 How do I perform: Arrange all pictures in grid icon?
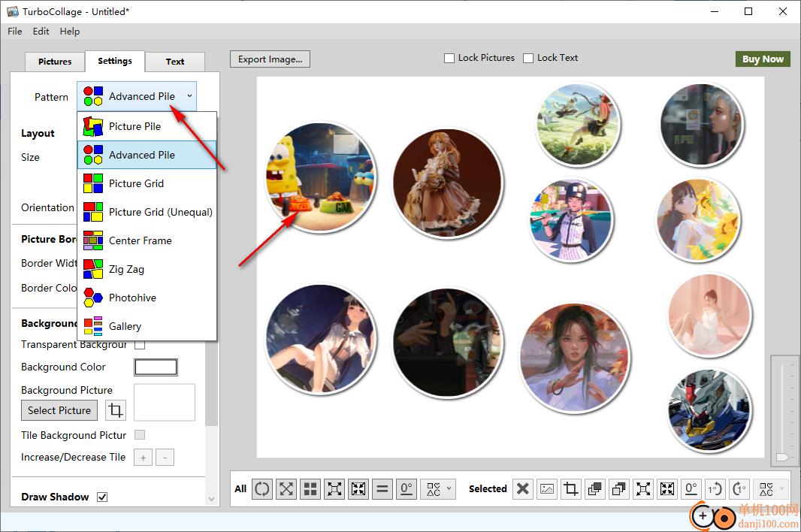click(310, 489)
